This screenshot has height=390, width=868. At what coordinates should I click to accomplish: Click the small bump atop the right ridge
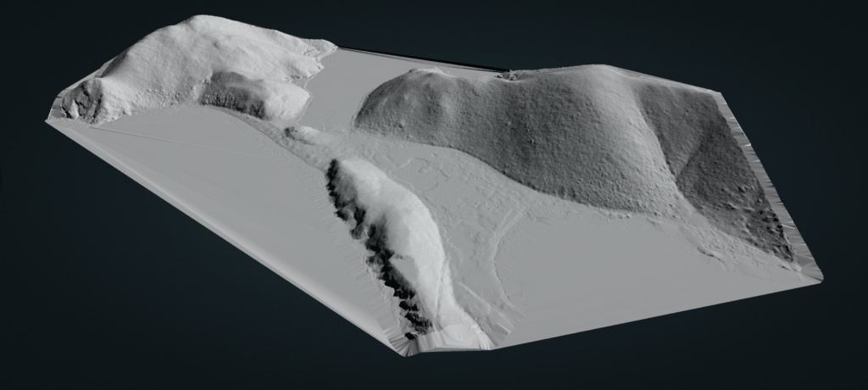(512, 76)
